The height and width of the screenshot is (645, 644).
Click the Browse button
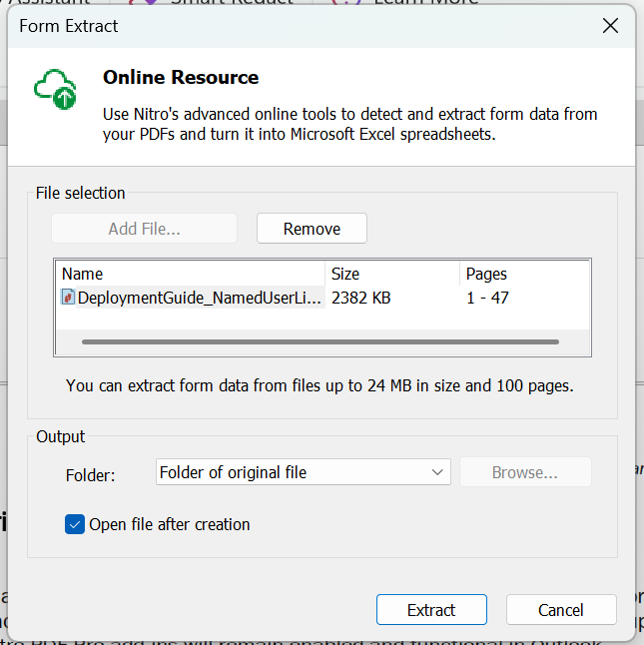(525, 472)
